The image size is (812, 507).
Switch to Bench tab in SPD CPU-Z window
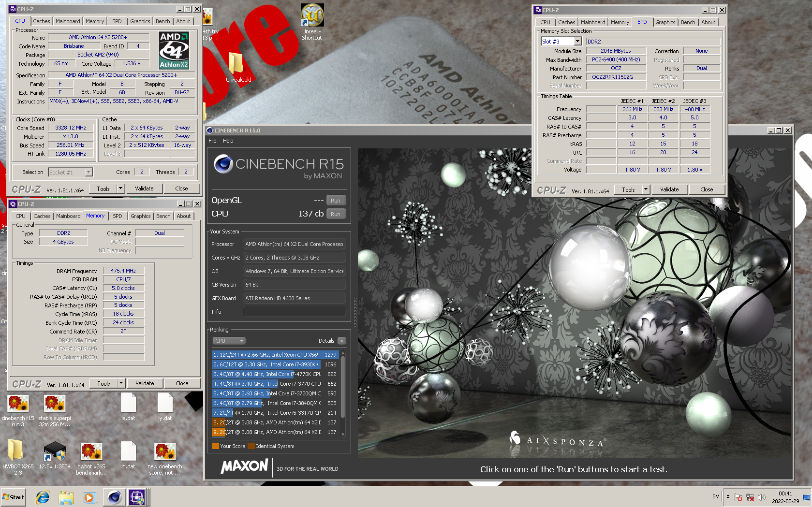click(688, 22)
